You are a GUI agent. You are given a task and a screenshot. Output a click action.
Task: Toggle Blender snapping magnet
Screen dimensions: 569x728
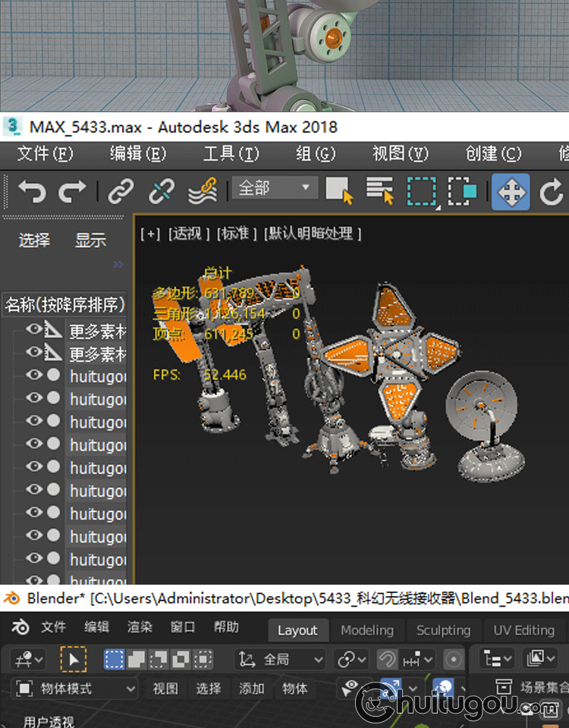click(x=387, y=659)
